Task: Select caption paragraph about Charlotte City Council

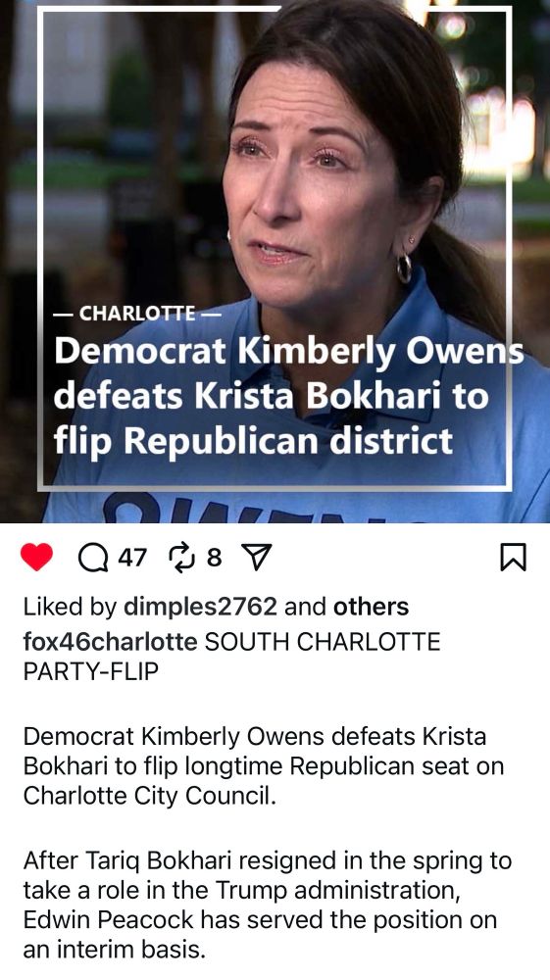Action: point(263,765)
